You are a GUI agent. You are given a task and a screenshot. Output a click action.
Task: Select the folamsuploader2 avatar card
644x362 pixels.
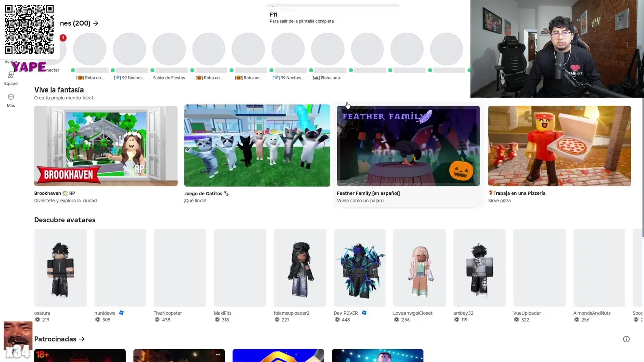(300, 267)
